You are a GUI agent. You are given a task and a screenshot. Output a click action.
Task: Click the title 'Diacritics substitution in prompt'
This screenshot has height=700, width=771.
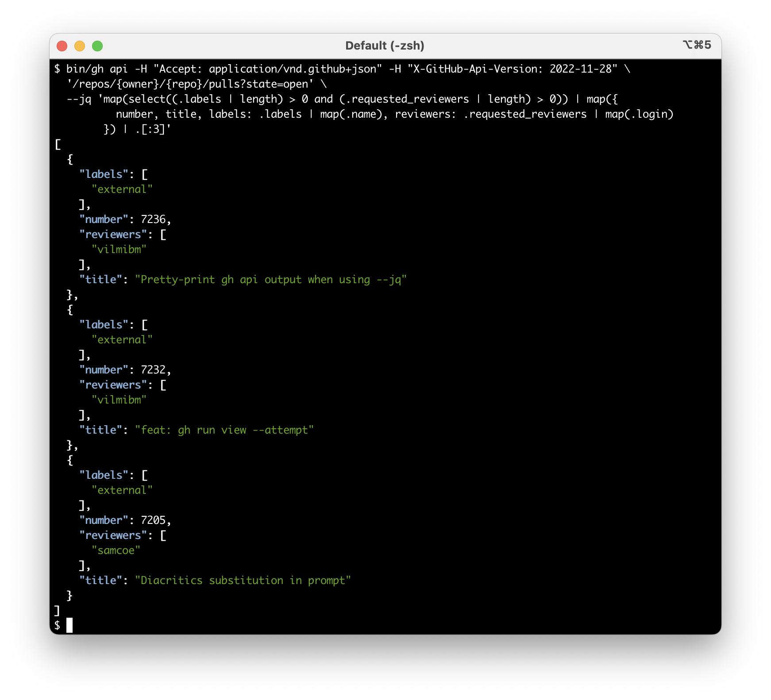click(x=243, y=581)
